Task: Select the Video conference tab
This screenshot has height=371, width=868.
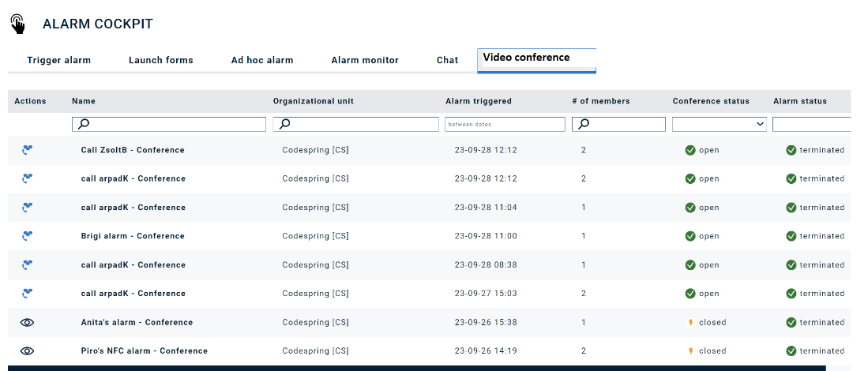Action: click(x=536, y=60)
